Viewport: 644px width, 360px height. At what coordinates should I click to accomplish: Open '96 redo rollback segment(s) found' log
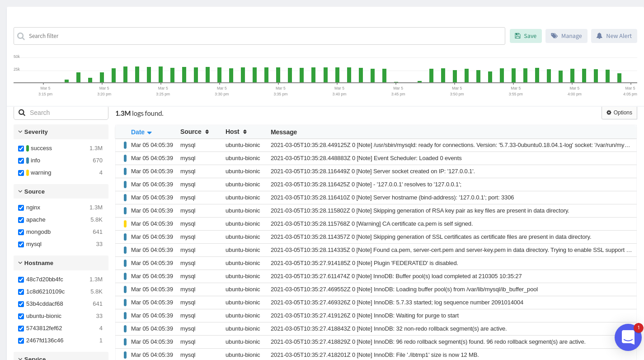[x=376, y=342]
